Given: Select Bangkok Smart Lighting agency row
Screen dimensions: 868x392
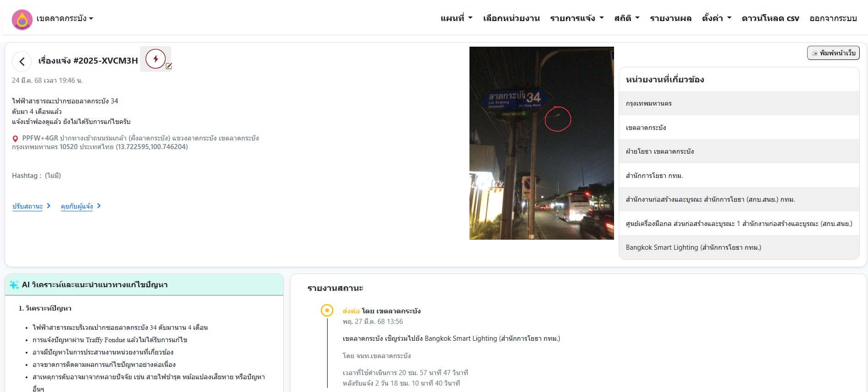Looking at the screenshot, I should point(739,247).
